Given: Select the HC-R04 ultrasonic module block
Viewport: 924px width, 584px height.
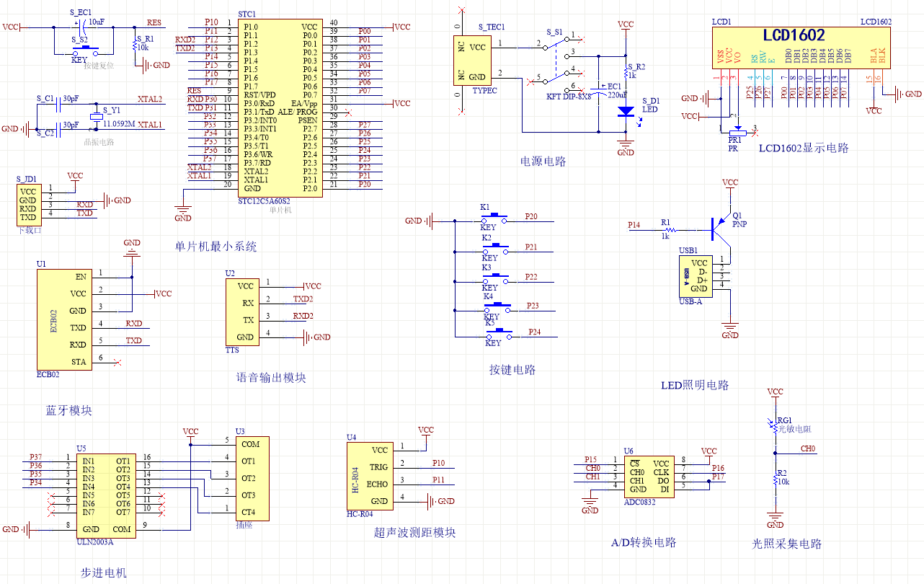Looking at the screenshot, I should coord(370,474).
